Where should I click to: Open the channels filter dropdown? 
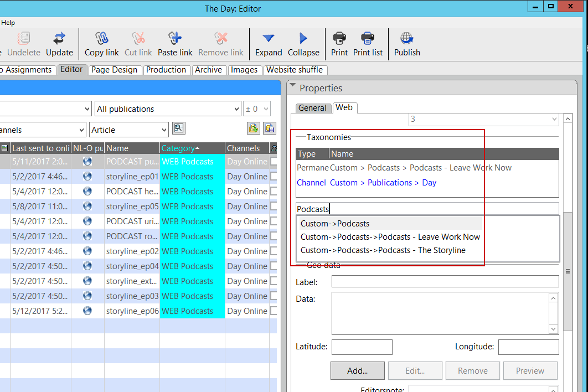pyautogui.click(x=43, y=130)
